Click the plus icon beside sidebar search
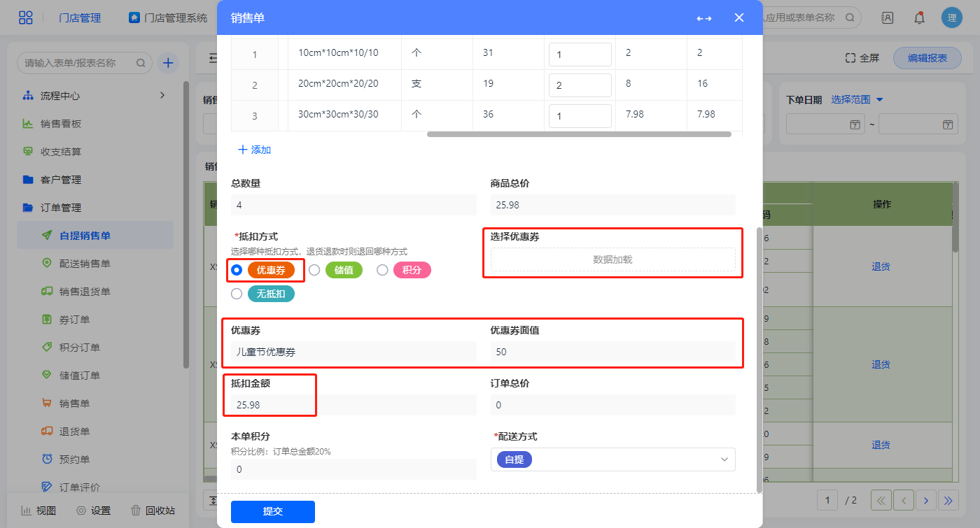Screen dimensions: 980x528 [168, 63]
